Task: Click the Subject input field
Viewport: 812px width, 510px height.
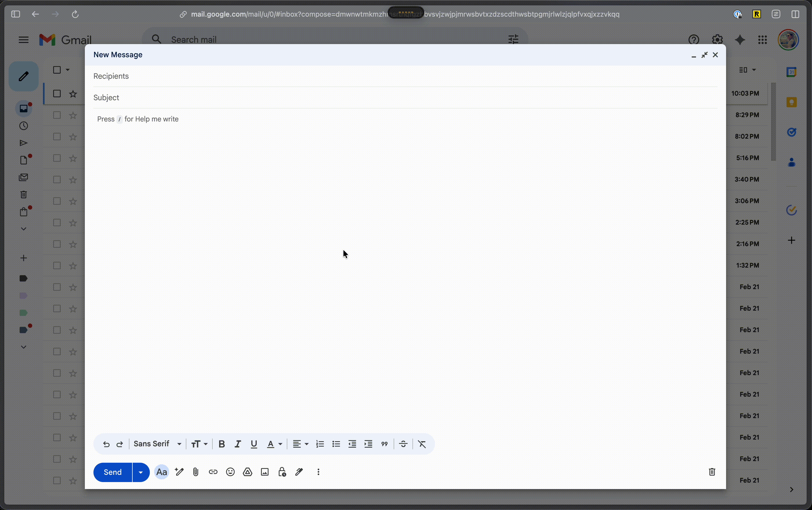Action: [x=404, y=98]
